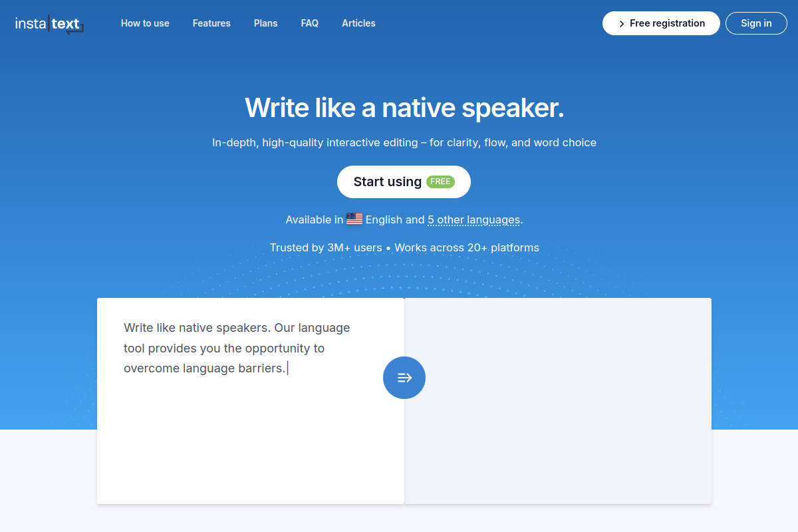The width and height of the screenshot is (798, 532).
Task: Click the Free registration button
Action: coord(661,23)
